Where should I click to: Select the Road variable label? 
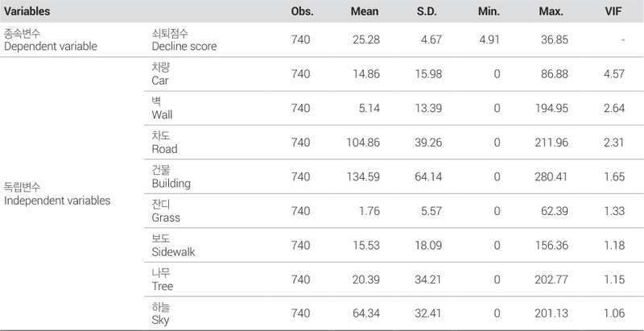click(164, 149)
